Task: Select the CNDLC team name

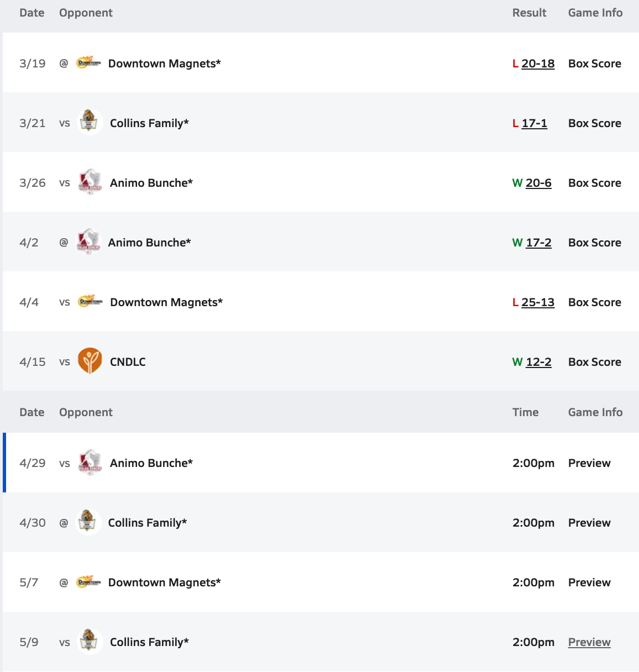Action: coord(128,362)
